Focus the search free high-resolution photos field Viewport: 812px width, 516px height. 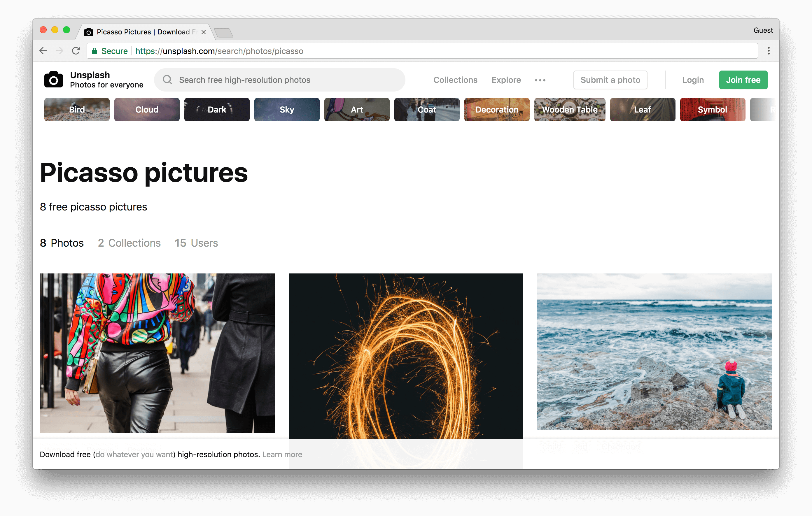[x=279, y=80]
